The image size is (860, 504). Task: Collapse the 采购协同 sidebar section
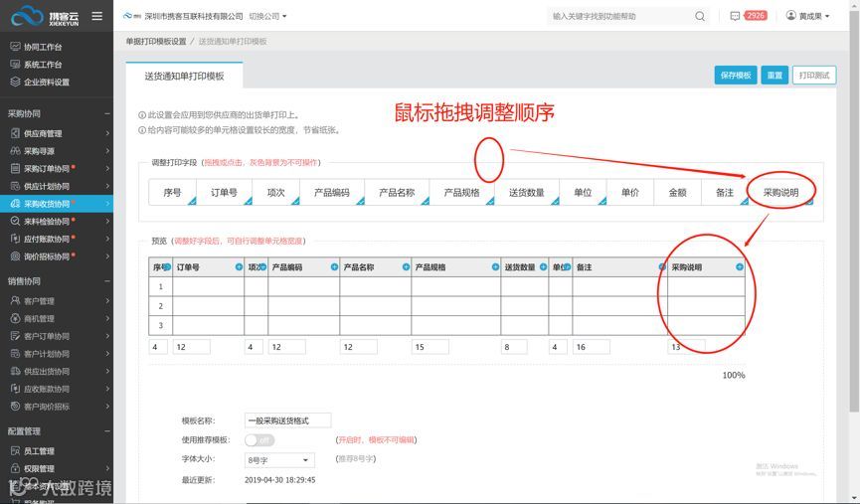coord(107,113)
